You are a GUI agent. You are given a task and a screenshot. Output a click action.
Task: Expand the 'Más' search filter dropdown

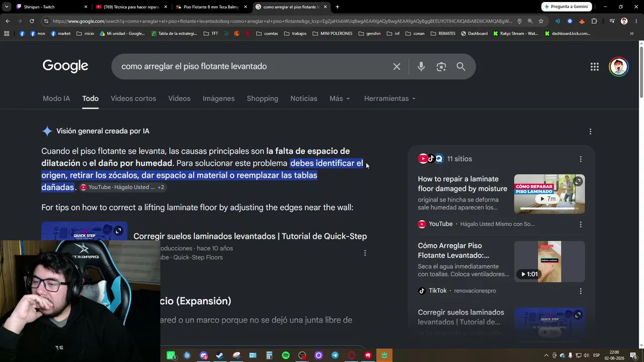click(340, 99)
